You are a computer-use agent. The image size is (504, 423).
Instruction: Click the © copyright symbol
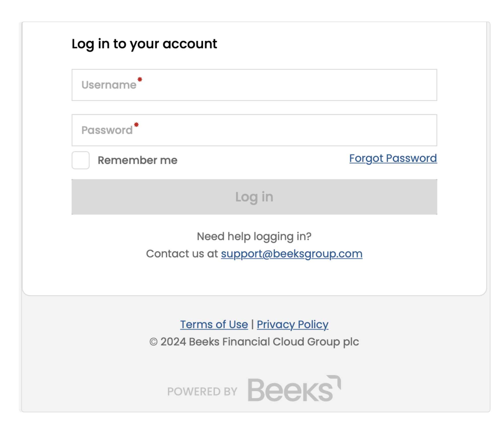point(153,342)
